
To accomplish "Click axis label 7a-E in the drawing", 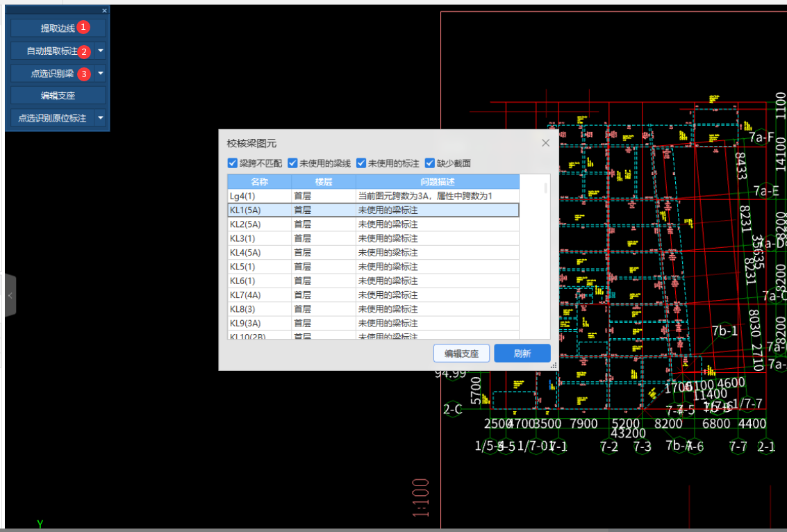I will tap(766, 191).
